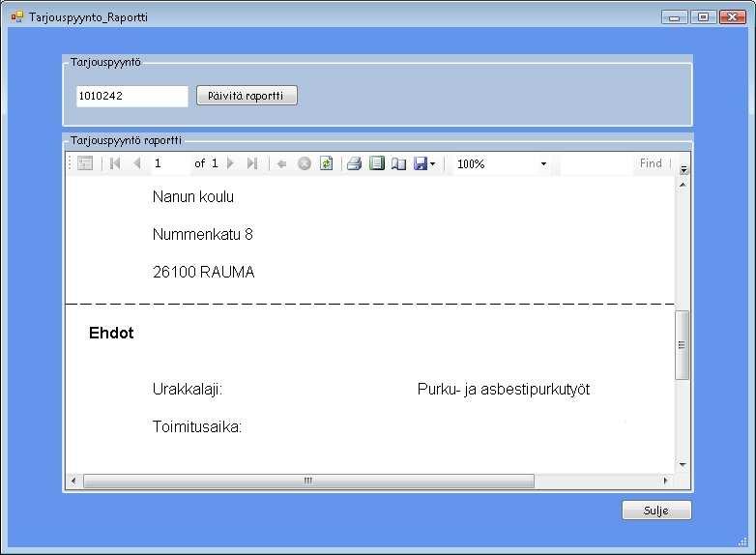Viewport: 756px width, 555px height.
Task: Click the value Purku- ja asbestipurkutyöt
Action: 504,389
